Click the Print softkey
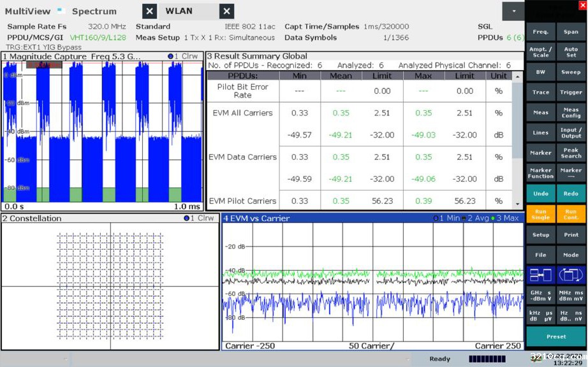Viewport: 588px width, 367px height. click(571, 235)
